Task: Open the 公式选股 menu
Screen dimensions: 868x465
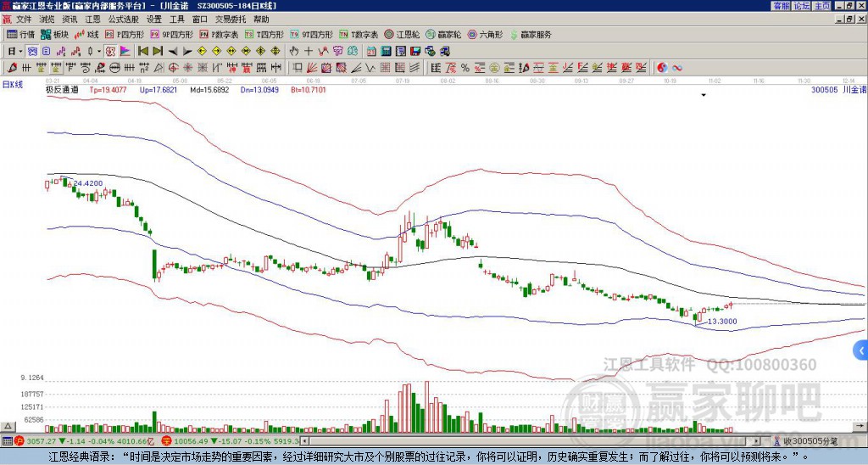Action: (124, 20)
